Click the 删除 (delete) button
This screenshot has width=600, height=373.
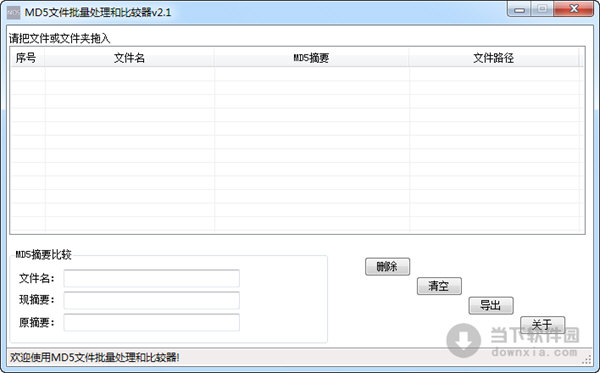pos(387,267)
